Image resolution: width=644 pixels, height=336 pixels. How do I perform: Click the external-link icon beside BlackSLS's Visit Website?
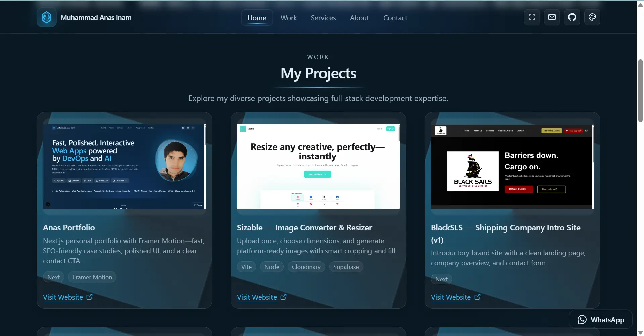pos(477,297)
